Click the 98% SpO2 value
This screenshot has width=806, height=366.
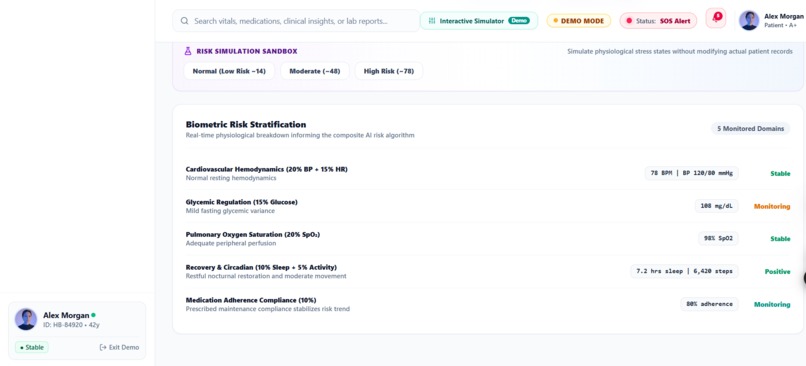coord(718,239)
